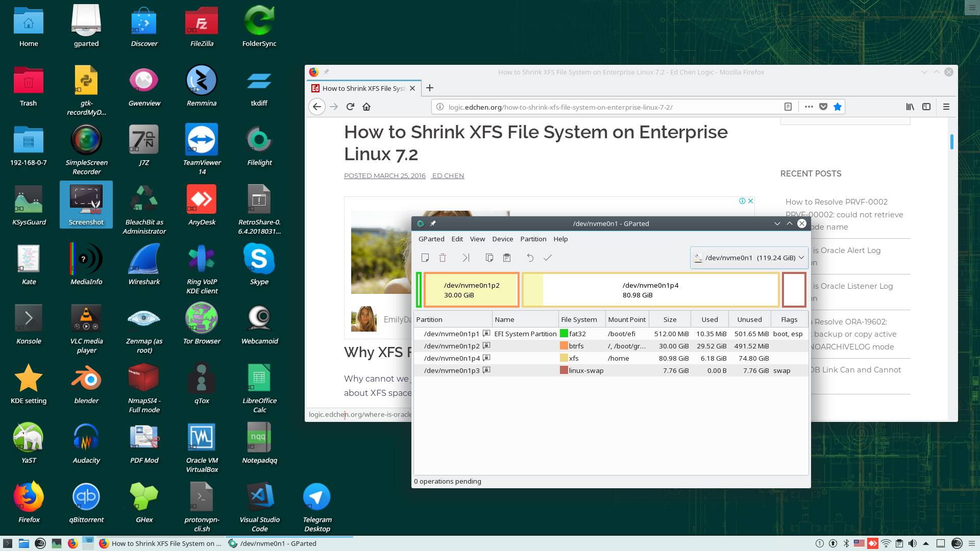Open the Partition menu in GParted
Image resolution: width=980 pixels, height=551 pixels.
pyautogui.click(x=533, y=239)
